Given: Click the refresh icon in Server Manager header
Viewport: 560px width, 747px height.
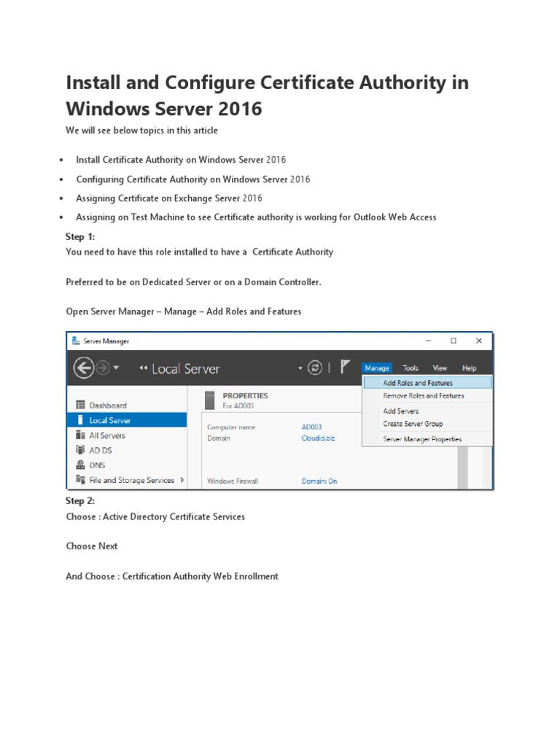Looking at the screenshot, I should [x=315, y=368].
